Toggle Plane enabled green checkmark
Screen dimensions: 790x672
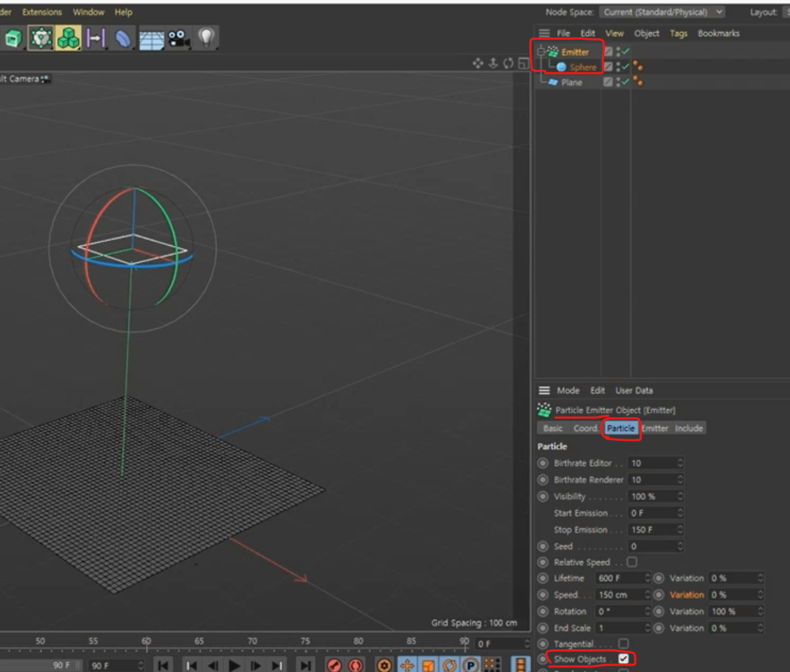tap(626, 82)
